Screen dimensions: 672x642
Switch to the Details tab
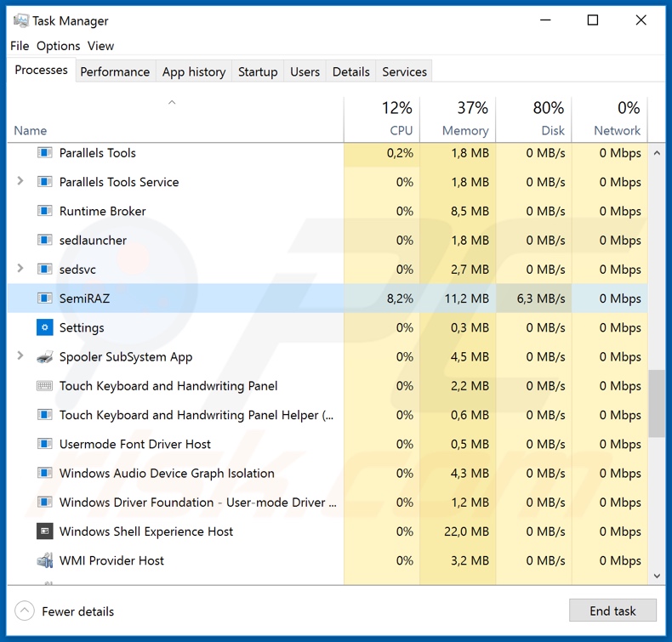[351, 71]
